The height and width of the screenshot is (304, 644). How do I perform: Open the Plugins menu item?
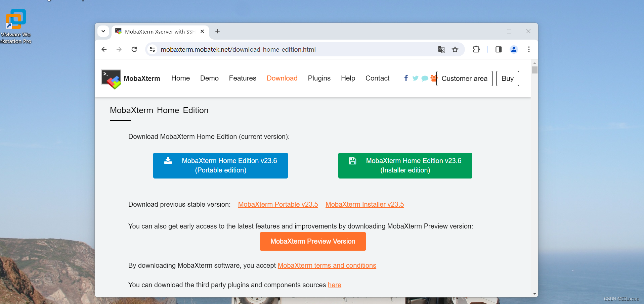point(319,78)
